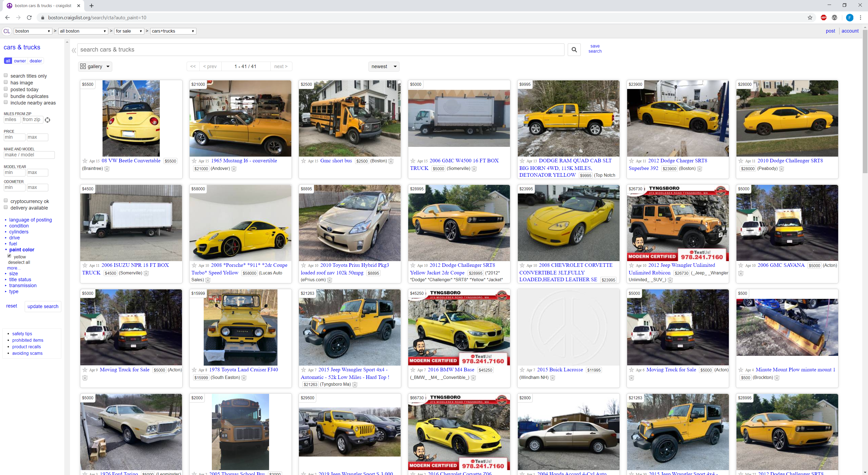Click save search link
The height and width of the screenshot is (475, 868).
click(595, 49)
